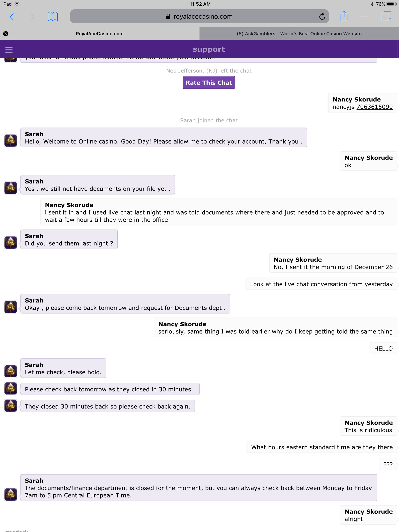Reload the page with refresh icon
This screenshot has height=532, width=399.
(x=322, y=17)
